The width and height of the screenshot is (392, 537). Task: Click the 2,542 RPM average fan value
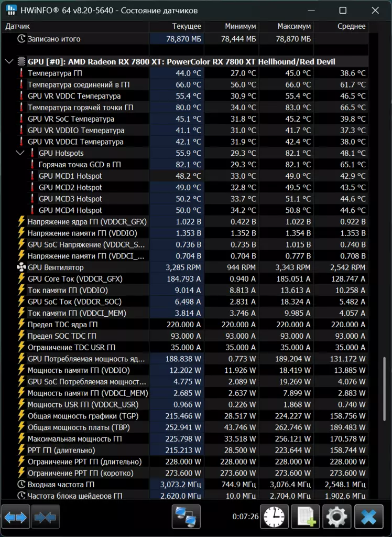347,267
